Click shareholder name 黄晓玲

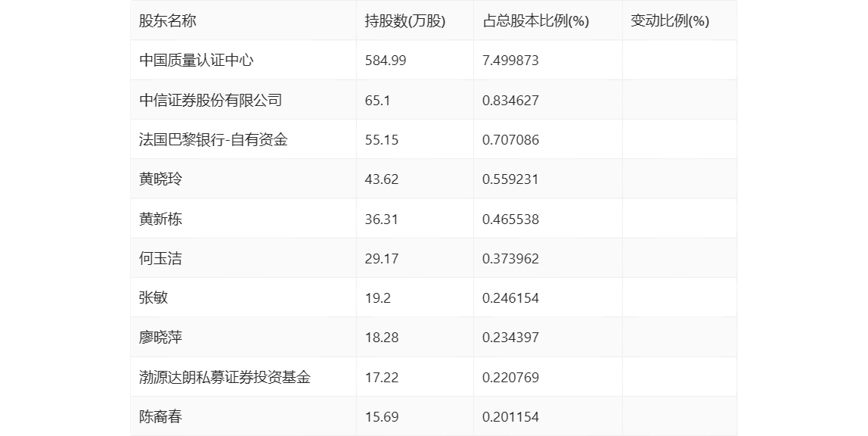tap(160, 179)
